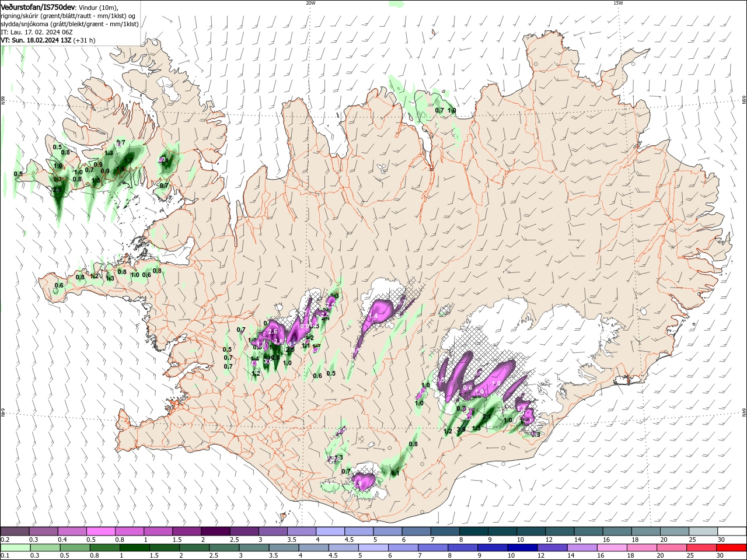747x560 pixels.
Task: Pick the dusky purple first swatch in top legend row
Action: click(x=15, y=531)
